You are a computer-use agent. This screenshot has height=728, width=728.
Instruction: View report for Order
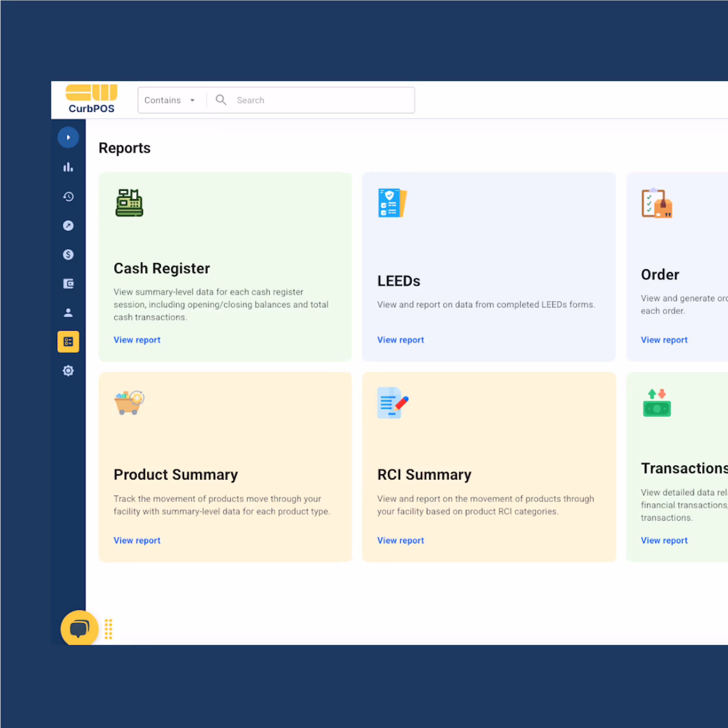click(x=664, y=340)
